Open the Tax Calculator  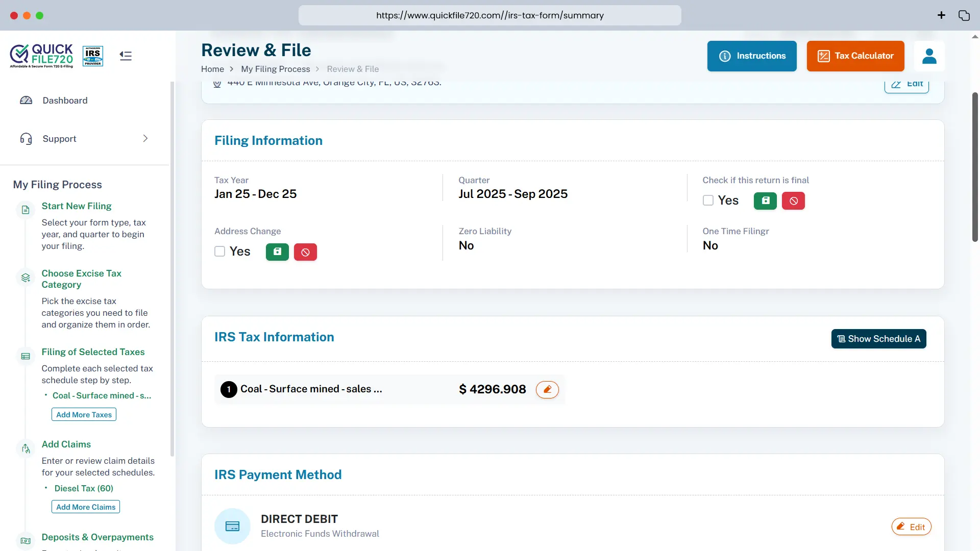[x=855, y=56]
